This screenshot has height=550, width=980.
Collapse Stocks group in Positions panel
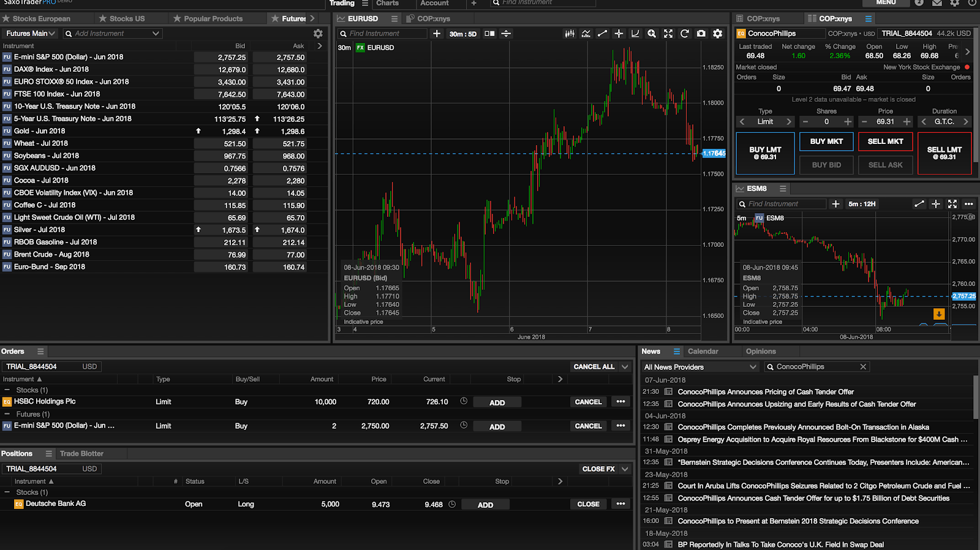click(x=7, y=492)
